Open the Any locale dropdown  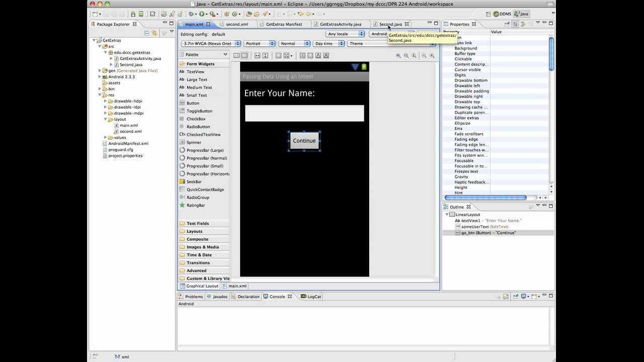coord(345,34)
